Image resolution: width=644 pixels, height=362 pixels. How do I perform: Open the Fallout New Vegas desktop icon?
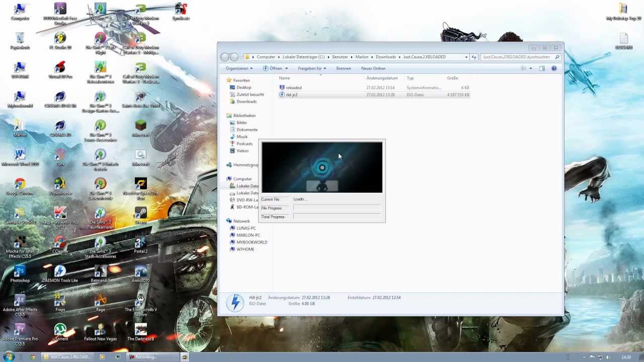100,332
